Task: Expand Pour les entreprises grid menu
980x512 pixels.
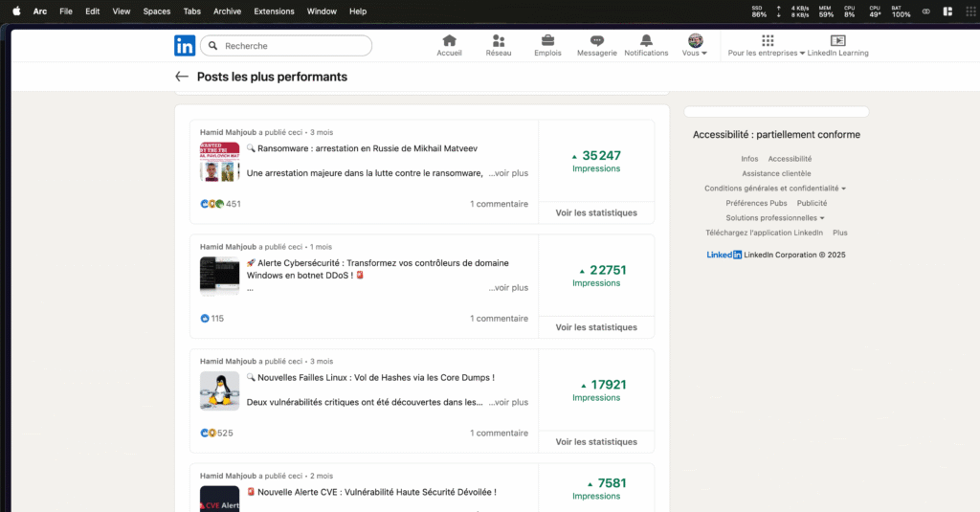Action: coord(767,46)
